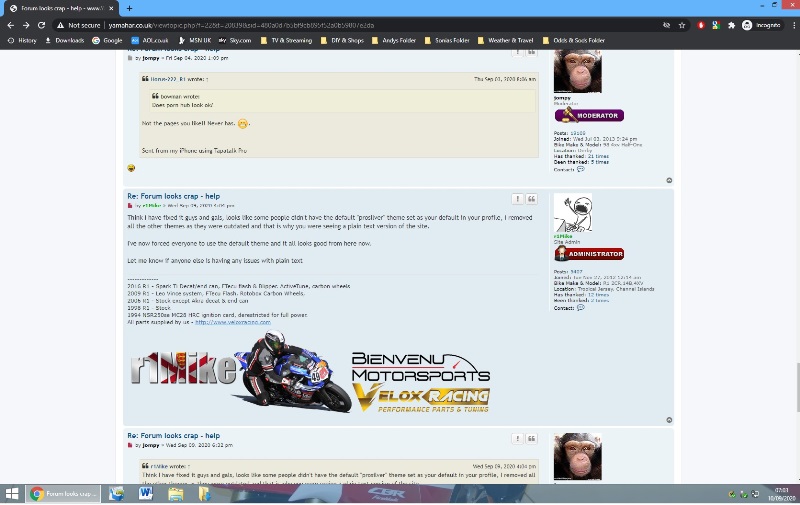Switch to Chrome in the taskbar
The image size is (800, 505).
[63, 494]
